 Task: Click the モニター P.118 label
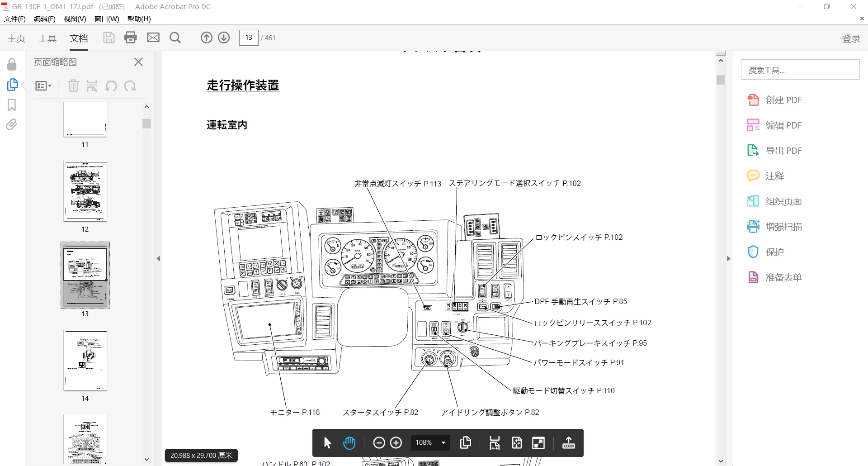click(295, 412)
